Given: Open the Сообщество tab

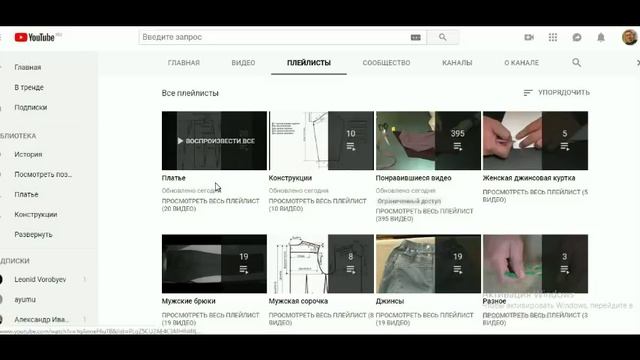Looking at the screenshot, I should click(386, 63).
